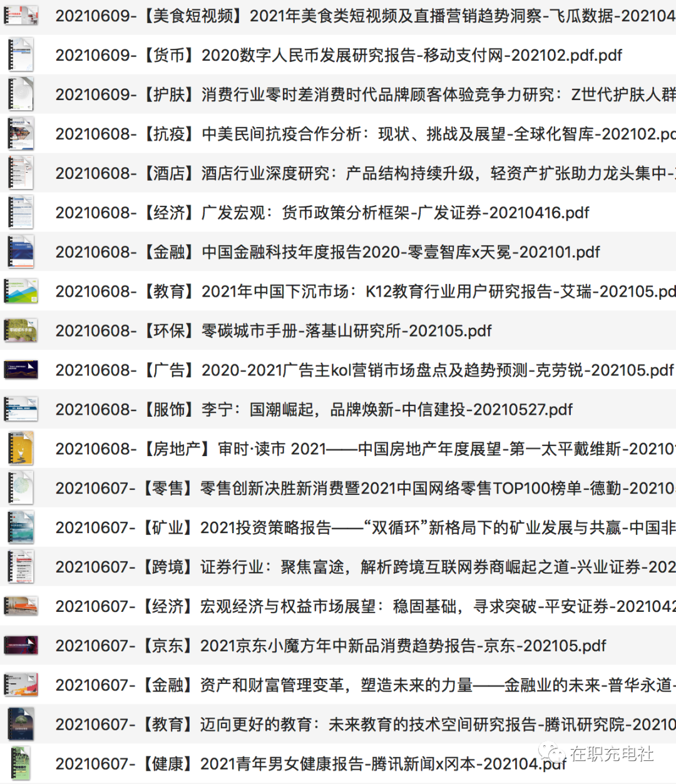This screenshot has height=784, width=676.
Task: Click the thumbnail icon of 美食短视频 PDF
Action: pyautogui.click(x=21, y=16)
